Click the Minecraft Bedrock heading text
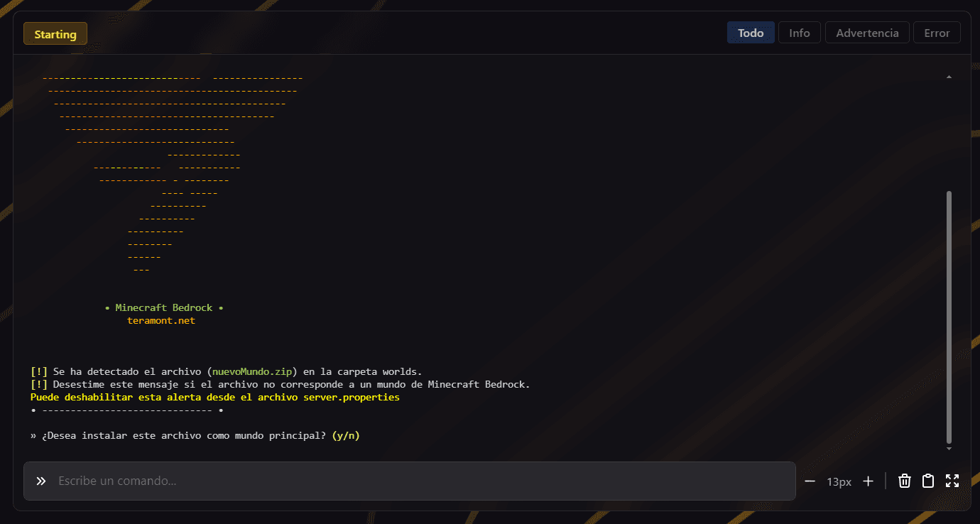Image resolution: width=980 pixels, height=524 pixels. click(x=164, y=308)
